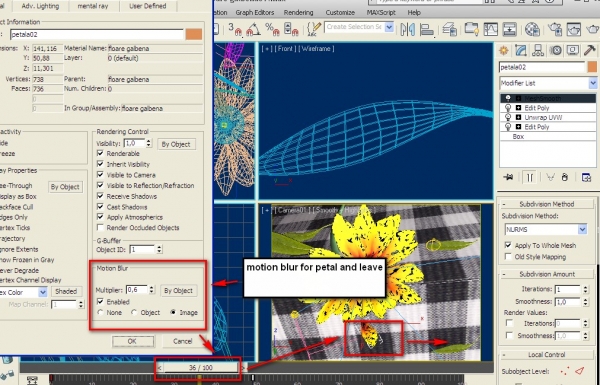Click the OK button in dialog
This screenshot has height=385, width=600.
coord(132,341)
